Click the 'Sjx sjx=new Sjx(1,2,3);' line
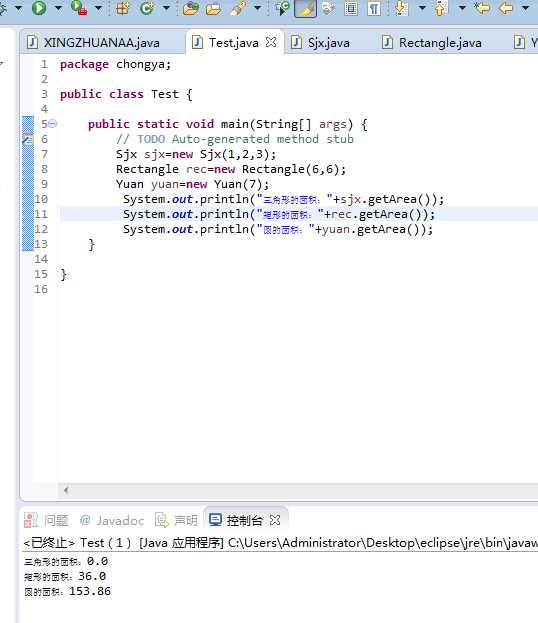 (196, 154)
